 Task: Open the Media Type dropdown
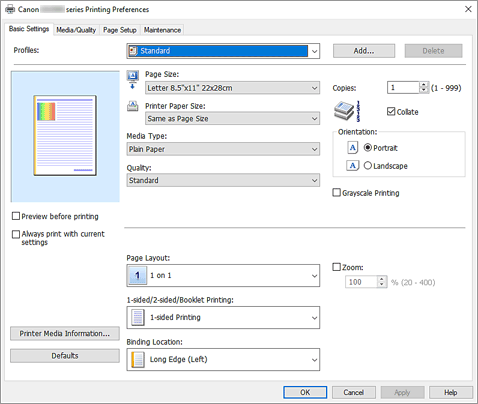pyautogui.click(x=223, y=149)
